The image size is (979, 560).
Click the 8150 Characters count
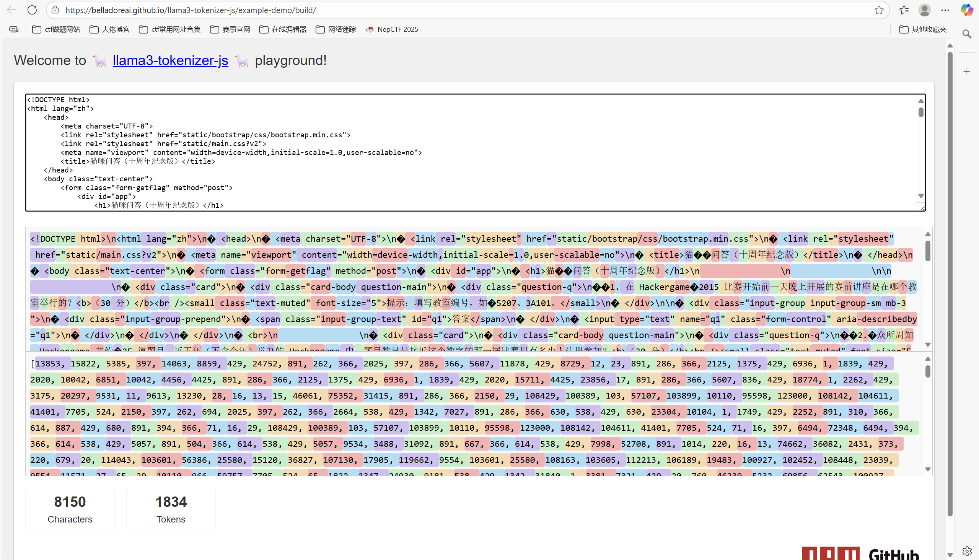[70, 509]
